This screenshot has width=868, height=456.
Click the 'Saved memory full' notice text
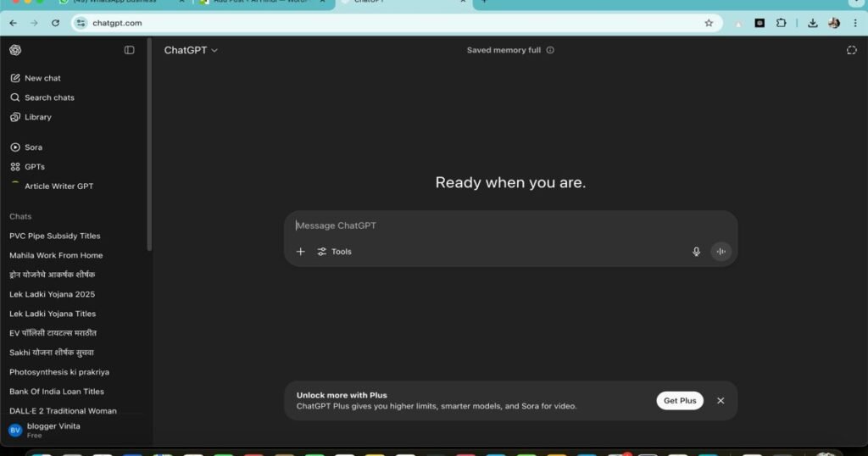pyautogui.click(x=504, y=50)
